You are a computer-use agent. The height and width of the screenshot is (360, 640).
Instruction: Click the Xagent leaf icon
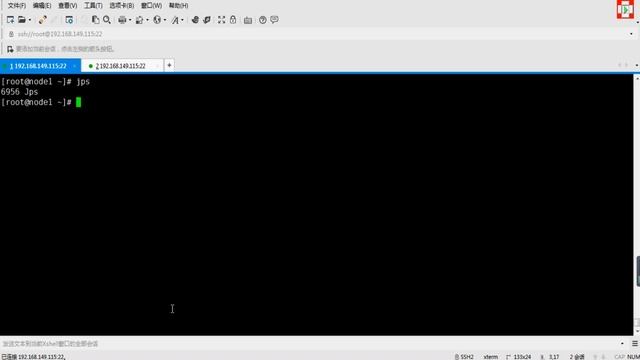pyautogui.click(x=207, y=20)
